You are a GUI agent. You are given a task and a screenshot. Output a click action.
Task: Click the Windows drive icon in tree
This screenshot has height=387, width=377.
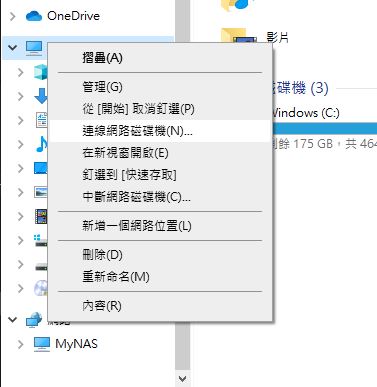pyautogui.click(x=41, y=241)
